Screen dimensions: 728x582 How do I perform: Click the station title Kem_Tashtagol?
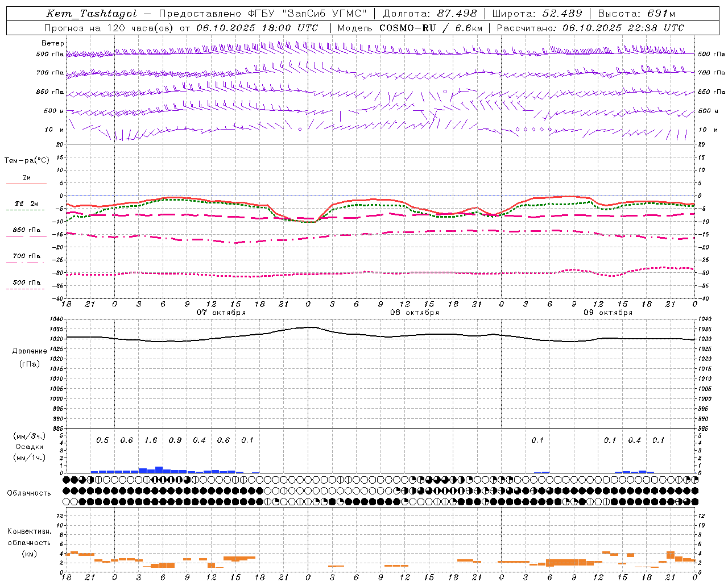(92, 14)
